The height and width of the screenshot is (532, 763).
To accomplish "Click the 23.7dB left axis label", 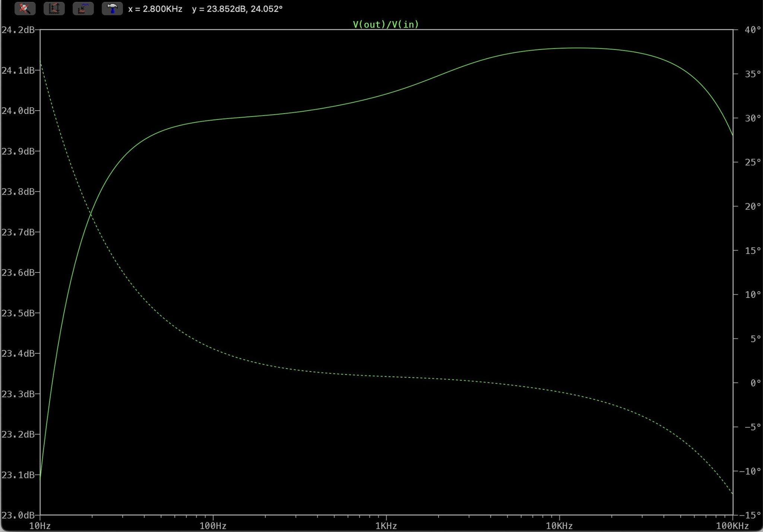I will coord(18,232).
